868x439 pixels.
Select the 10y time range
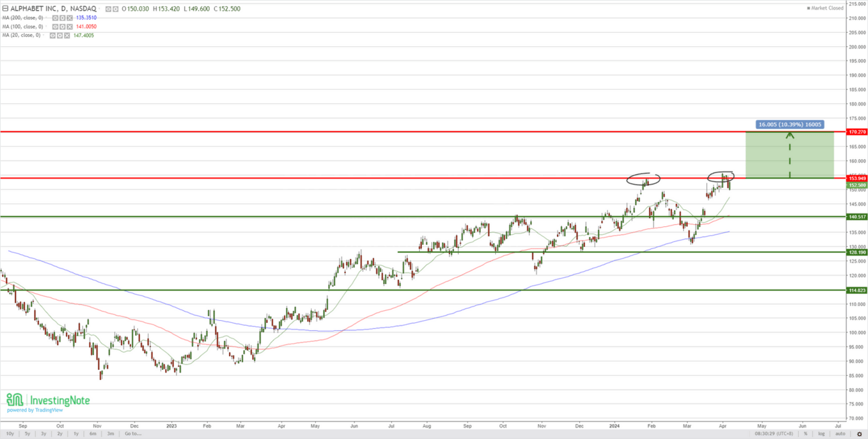pos(9,434)
